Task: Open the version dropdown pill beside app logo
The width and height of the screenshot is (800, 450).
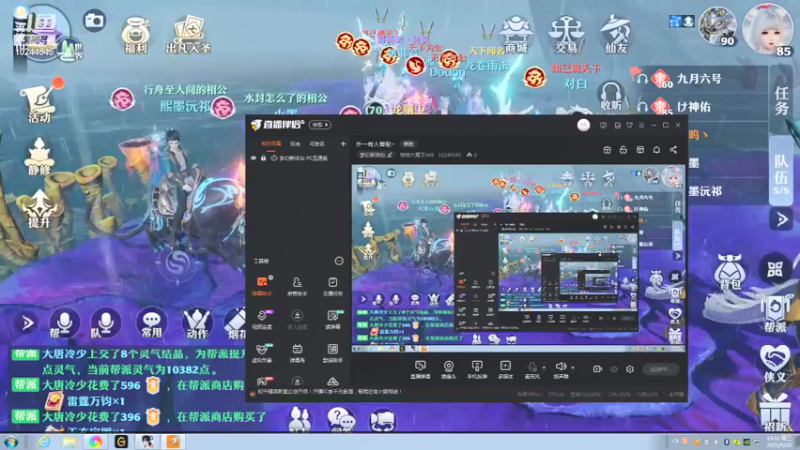Action: pos(320,124)
